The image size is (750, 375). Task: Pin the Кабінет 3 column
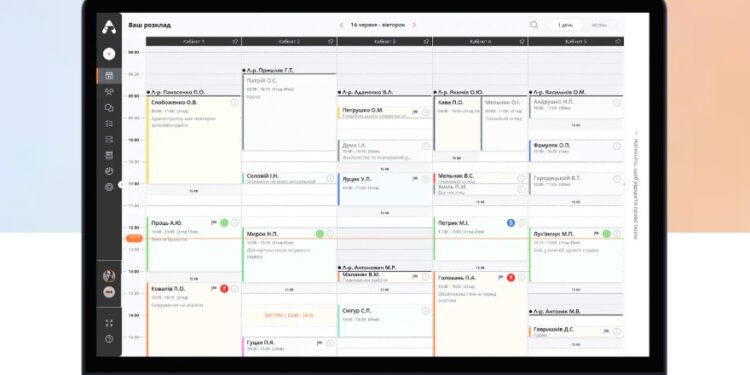pyautogui.click(x=426, y=42)
